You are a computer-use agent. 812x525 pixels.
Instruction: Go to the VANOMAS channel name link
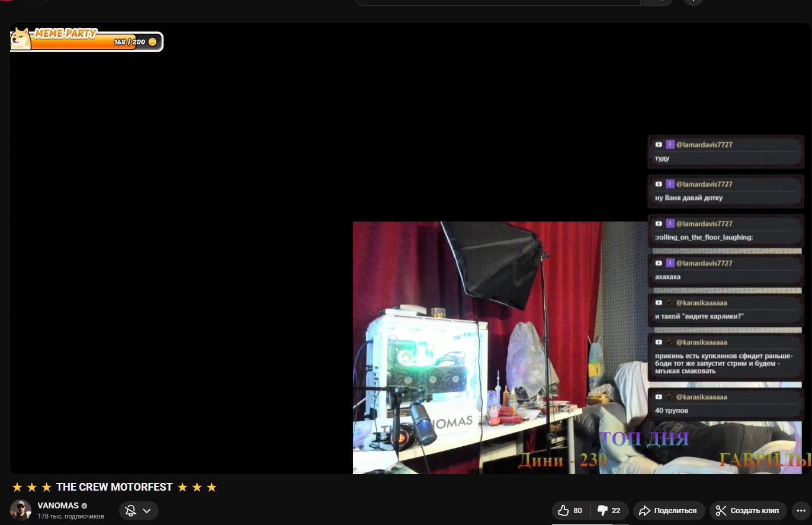point(58,505)
